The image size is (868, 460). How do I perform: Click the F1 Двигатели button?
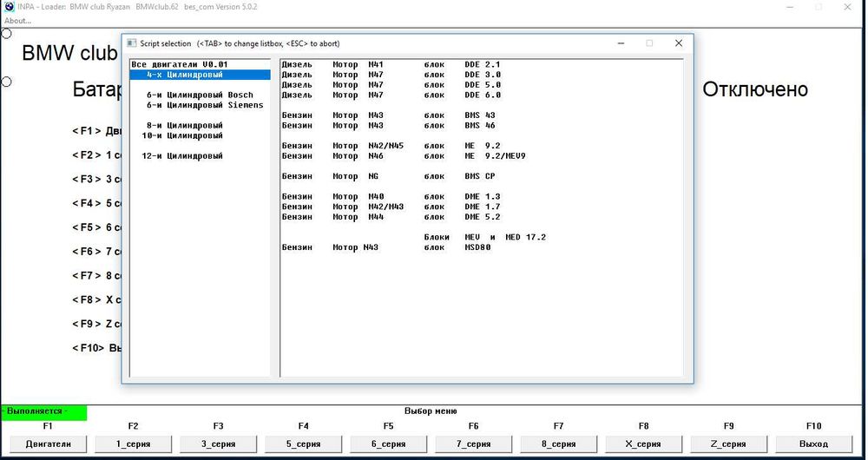pyautogui.click(x=48, y=444)
